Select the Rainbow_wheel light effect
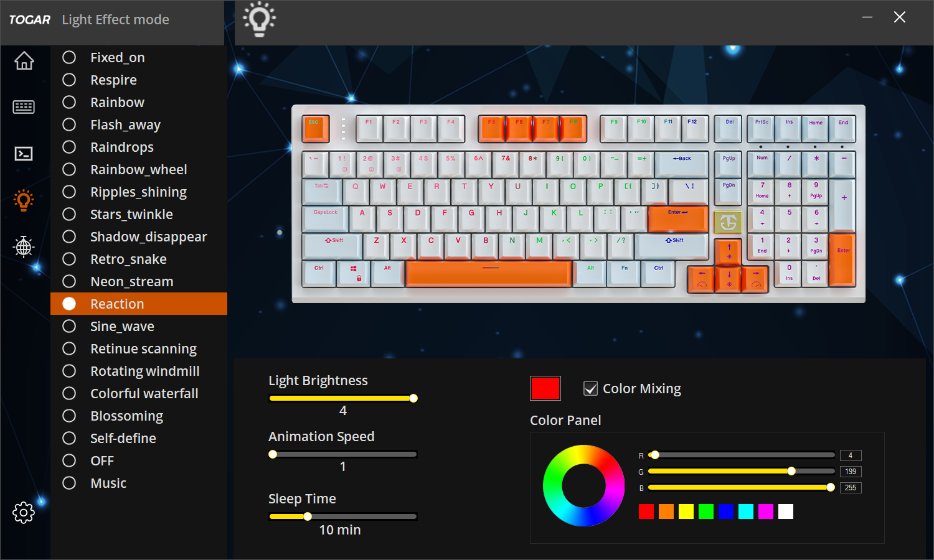Screen dimensions: 934x560 (139, 169)
